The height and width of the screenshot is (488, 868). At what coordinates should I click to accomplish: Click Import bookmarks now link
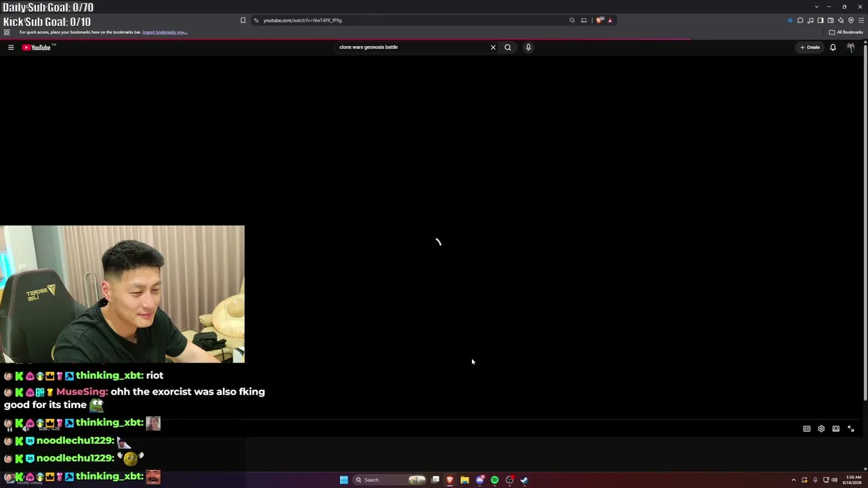(165, 33)
